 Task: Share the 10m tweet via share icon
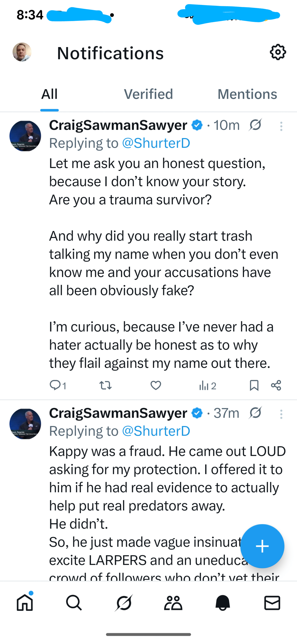(x=276, y=385)
